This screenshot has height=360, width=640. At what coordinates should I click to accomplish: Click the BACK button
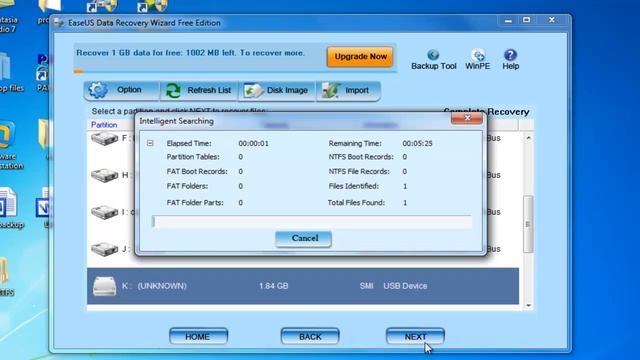tap(310, 336)
